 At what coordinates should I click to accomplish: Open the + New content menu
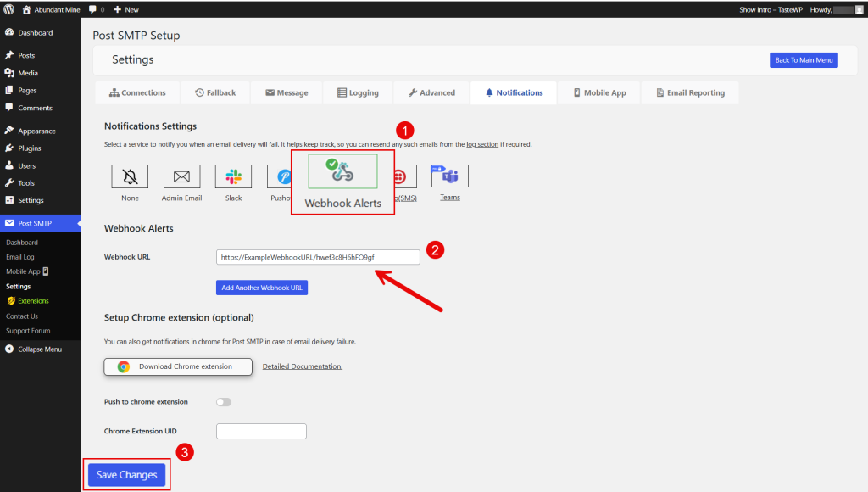coord(126,9)
